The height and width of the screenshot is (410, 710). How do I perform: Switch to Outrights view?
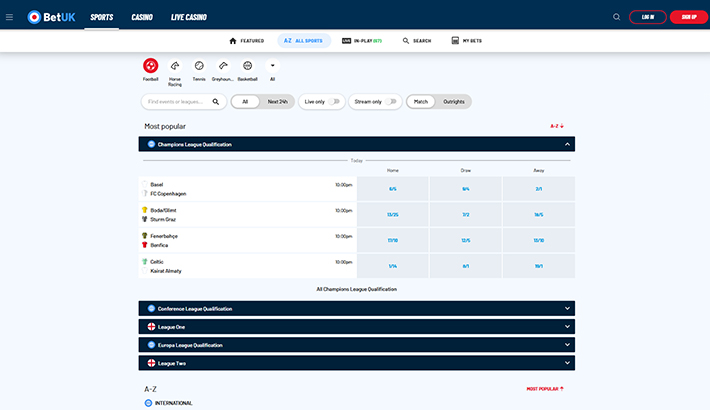(x=454, y=101)
